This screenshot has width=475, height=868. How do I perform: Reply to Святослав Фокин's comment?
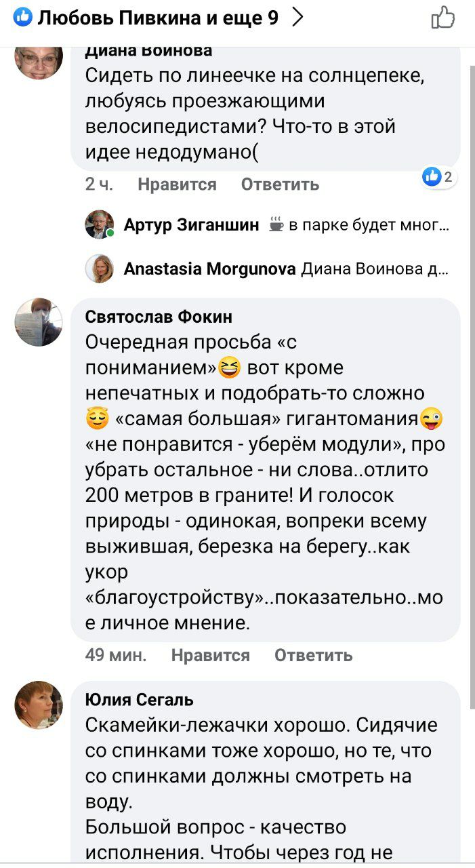pos(313,655)
